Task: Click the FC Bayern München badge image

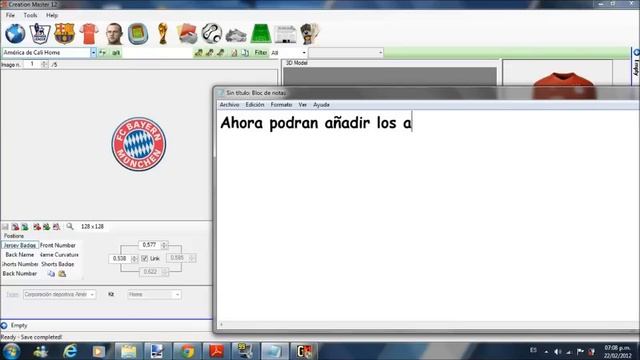Action: coord(139,144)
